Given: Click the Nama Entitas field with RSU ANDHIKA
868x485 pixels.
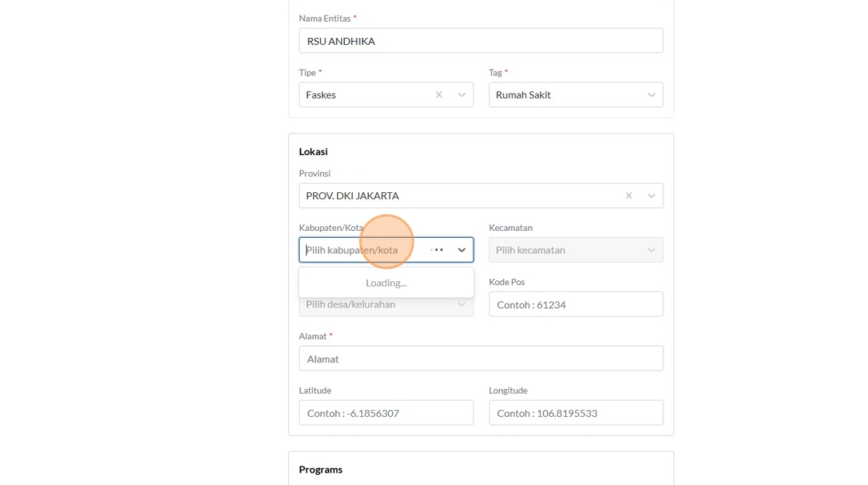Looking at the screenshot, I should 480,40.
